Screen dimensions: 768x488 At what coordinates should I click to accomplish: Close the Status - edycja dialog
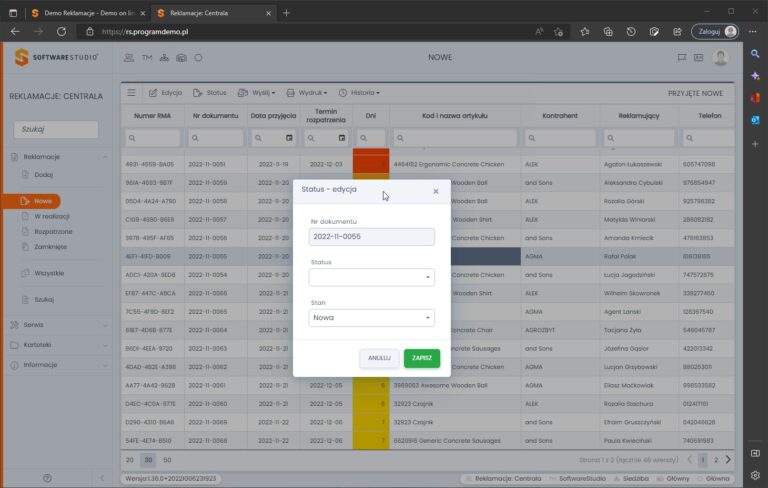click(x=435, y=191)
